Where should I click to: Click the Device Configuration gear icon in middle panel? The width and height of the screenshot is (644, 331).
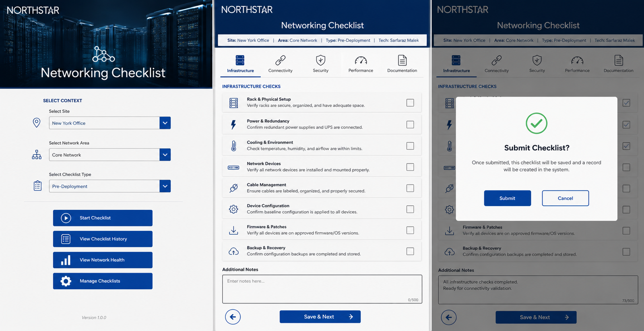tap(233, 209)
